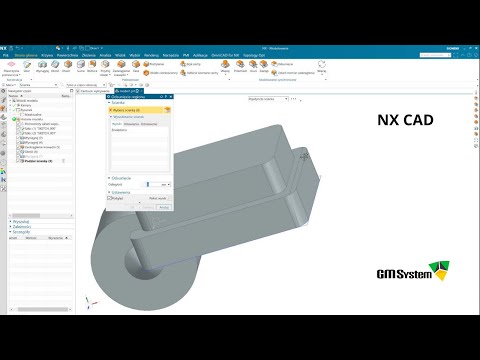This screenshot has width=480, height=360.
Task: Select the Faza chamfer tool
Action: pyautogui.click(x=136, y=66)
